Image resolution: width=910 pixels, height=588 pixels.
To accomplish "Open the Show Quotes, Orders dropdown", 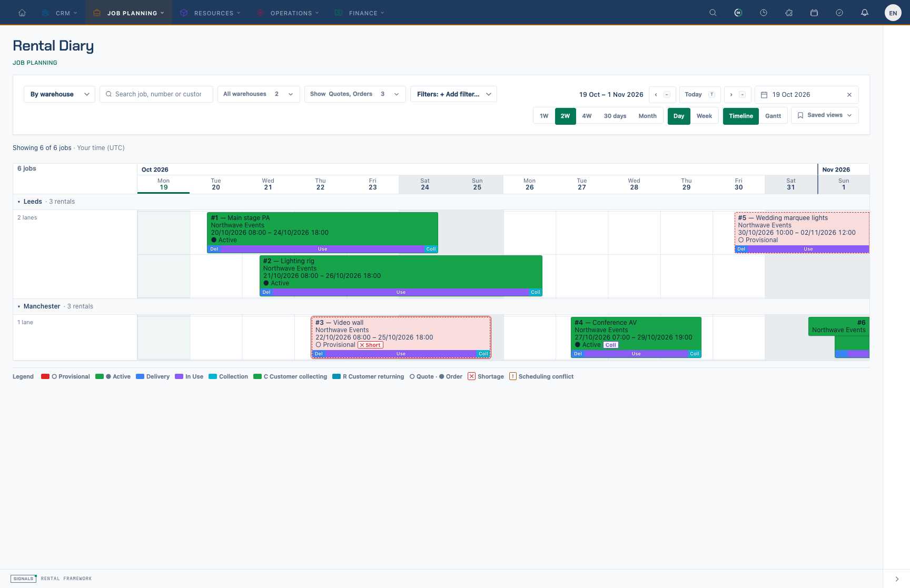I will coord(355,94).
